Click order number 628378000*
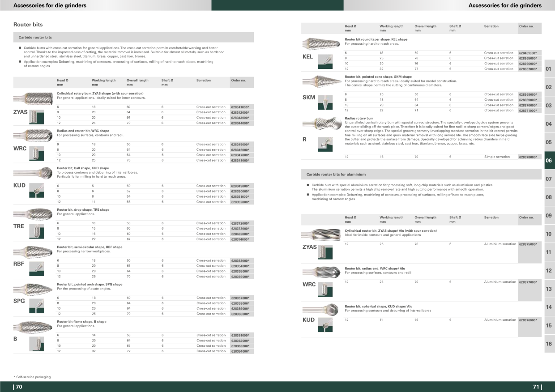Viewport: 555px width, 392px height. coord(528,157)
